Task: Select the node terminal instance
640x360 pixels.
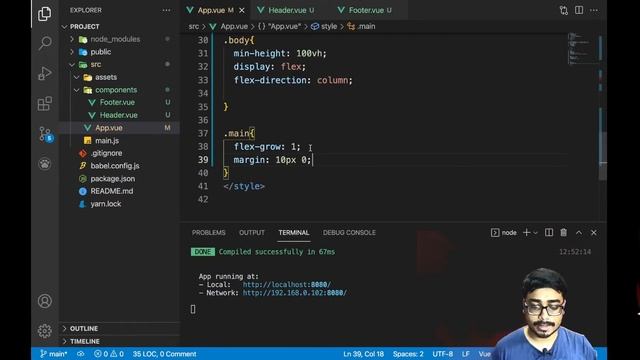Action: coord(504,232)
